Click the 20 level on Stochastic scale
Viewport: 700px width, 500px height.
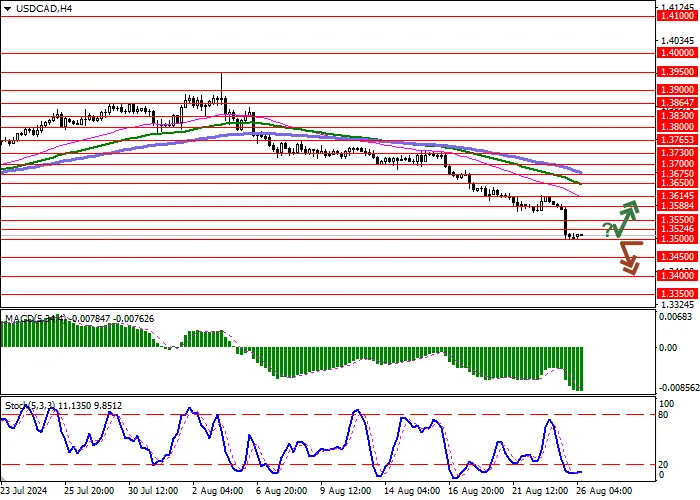point(663,465)
